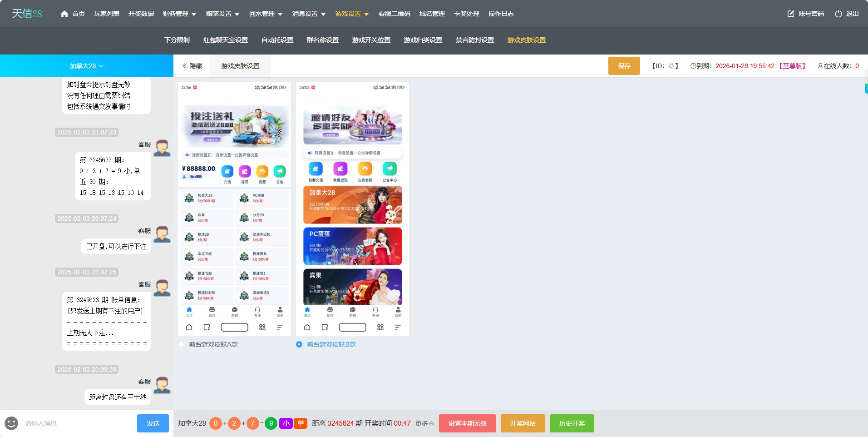Click the 退出 power icon
This screenshot has height=437, width=868.
point(838,14)
